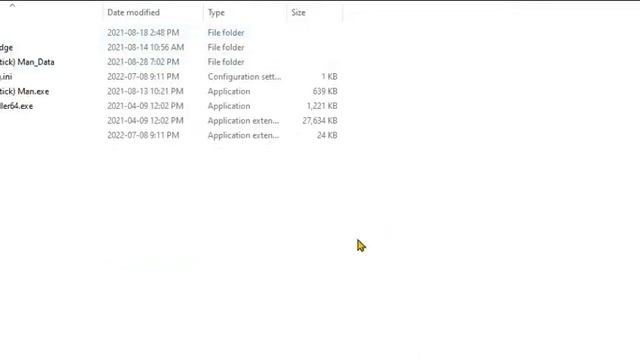Click 'Application' type in the 639 KB row
Screen dimensions: 640x360
[x=229, y=91]
